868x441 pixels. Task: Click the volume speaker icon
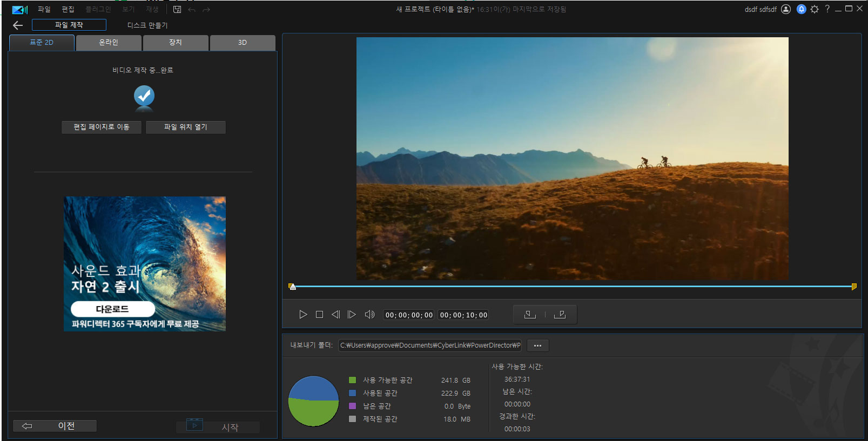click(369, 315)
